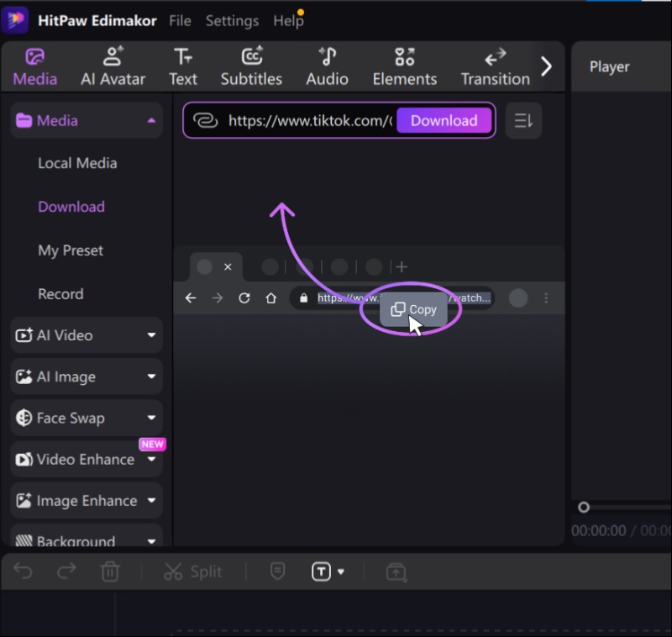Click the player progress slider handle
Viewport: 672px width, 637px height.
pyautogui.click(x=584, y=508)
